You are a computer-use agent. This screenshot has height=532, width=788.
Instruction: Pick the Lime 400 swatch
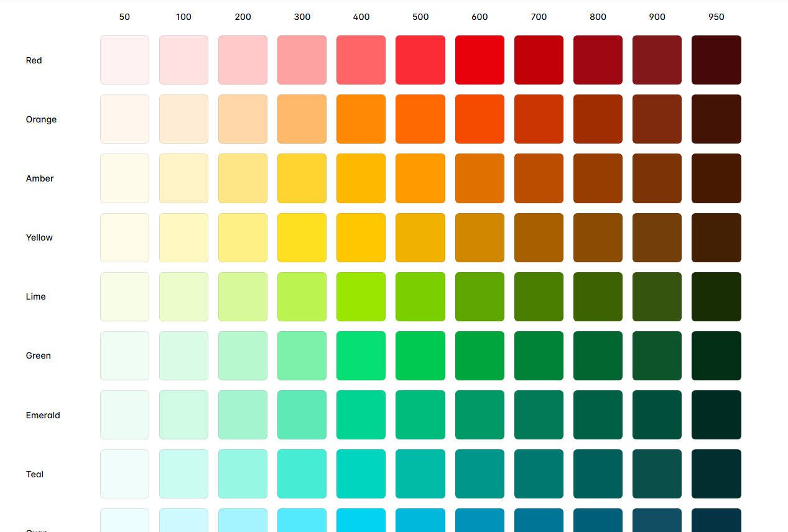361,296
